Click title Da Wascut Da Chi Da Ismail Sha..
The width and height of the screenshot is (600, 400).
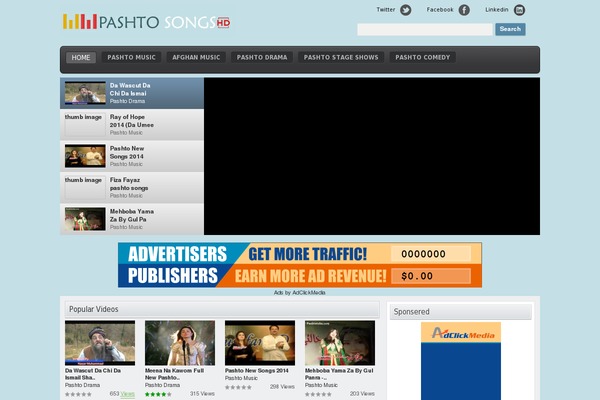[x=93, y=374]
